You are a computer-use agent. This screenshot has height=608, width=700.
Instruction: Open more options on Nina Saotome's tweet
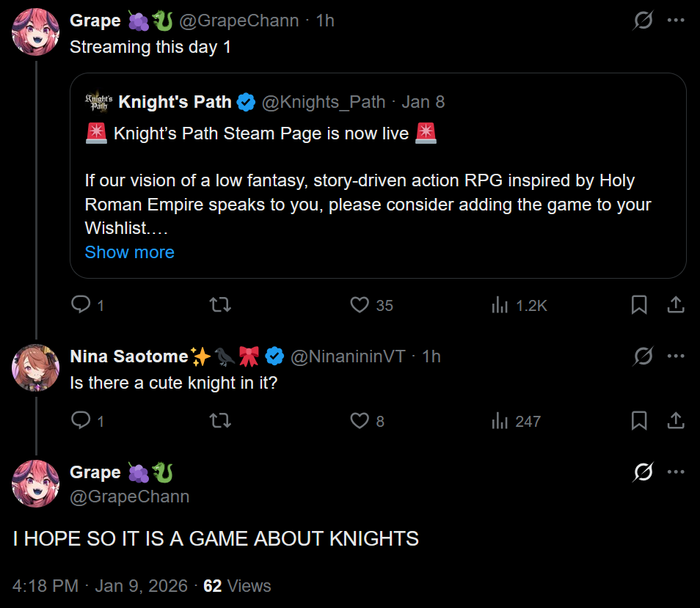tap(676, 356)
